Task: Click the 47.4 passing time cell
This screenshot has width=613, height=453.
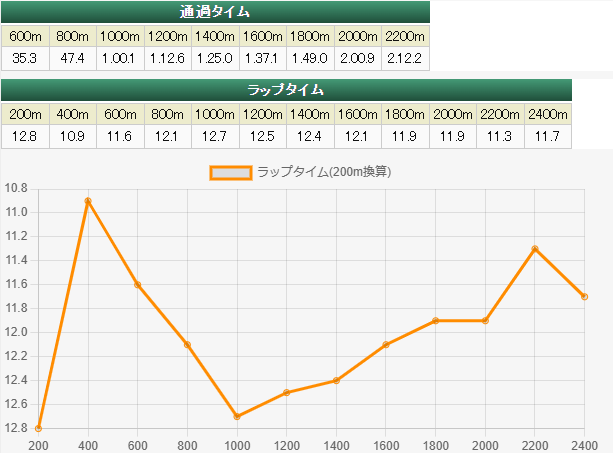Action: (x=73, y=59)
